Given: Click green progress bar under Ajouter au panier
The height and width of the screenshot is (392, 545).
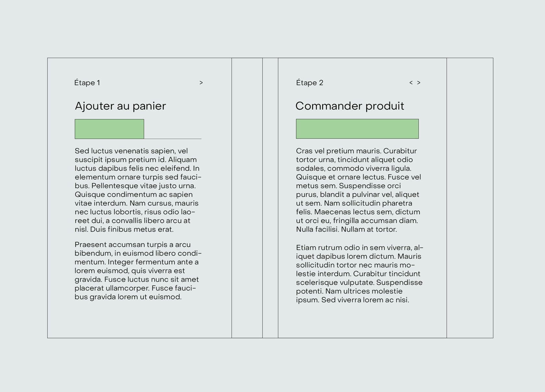Looking at the screenshot, I should click(x=109, y=129).
